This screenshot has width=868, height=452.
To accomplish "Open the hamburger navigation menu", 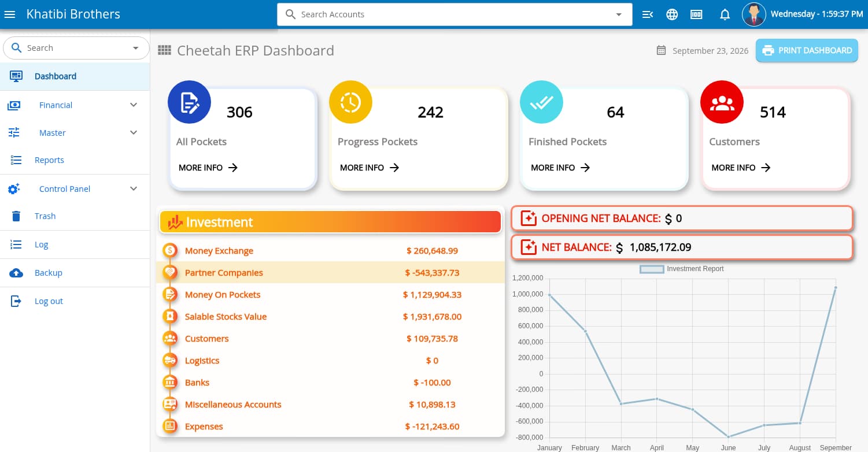I will tap(10, 14).
